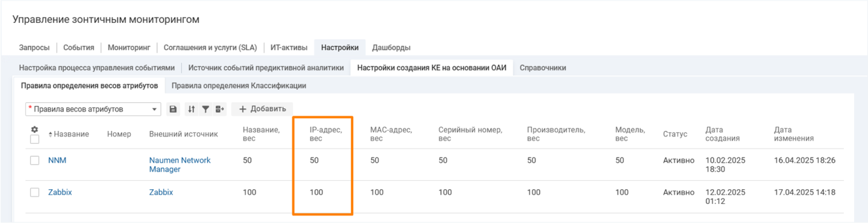Click the export list icon
The width and height of the screenshot is (868, 223).
click(219, 109)
